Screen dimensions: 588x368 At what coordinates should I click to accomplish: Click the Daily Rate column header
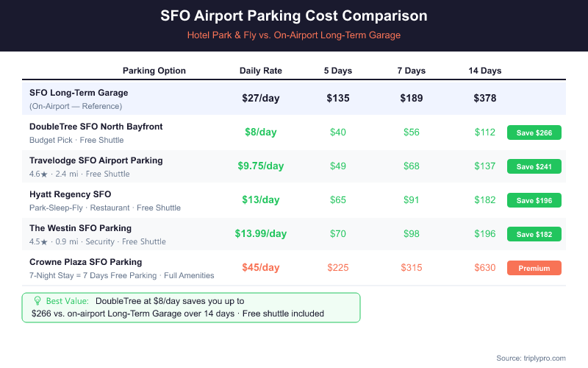(x=261, y=71)
